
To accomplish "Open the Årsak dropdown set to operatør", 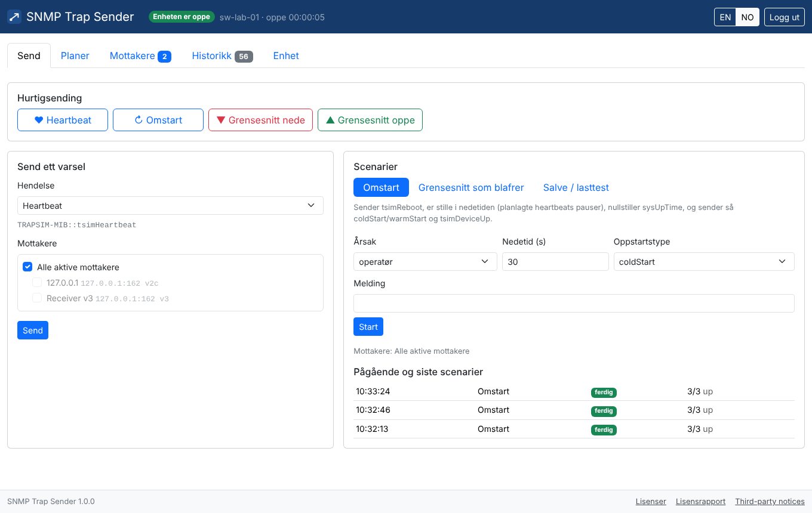I will coord(425,261).
